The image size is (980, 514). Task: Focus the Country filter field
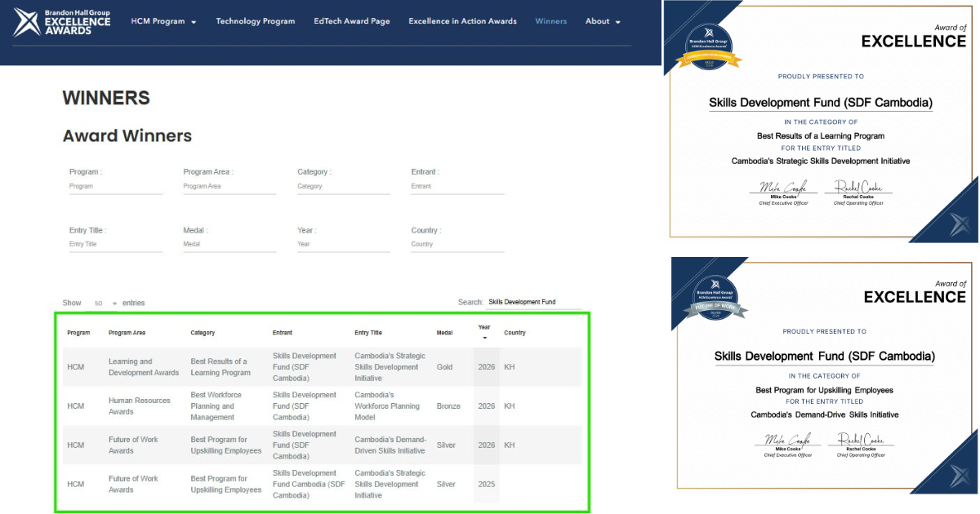(457, 245)
